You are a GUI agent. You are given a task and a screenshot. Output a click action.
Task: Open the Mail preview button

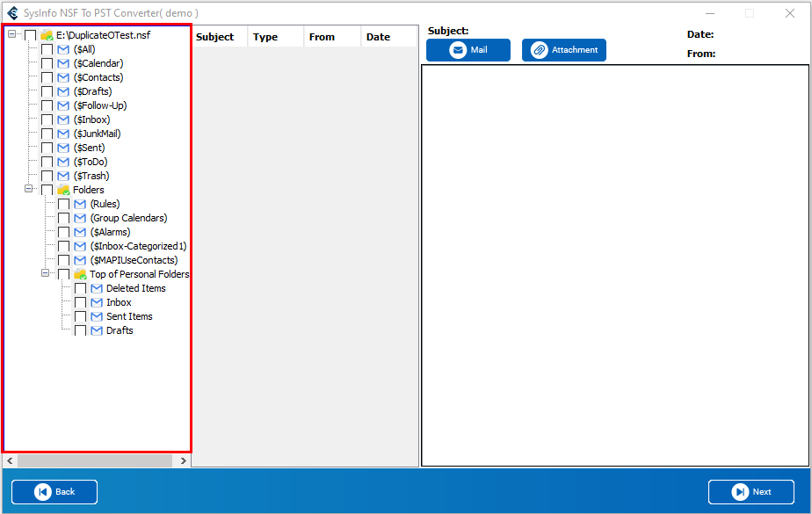coord(468,50)
